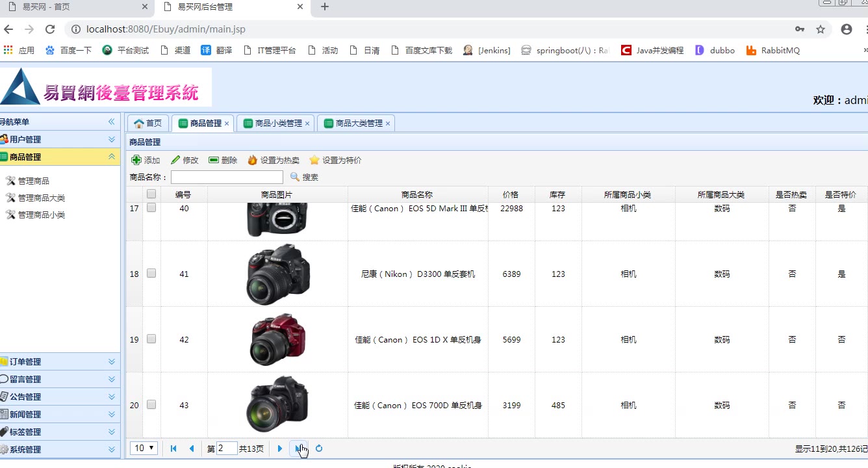Click the price cell 22988
This screenshot has height=468, width=868.
(511, 209)
